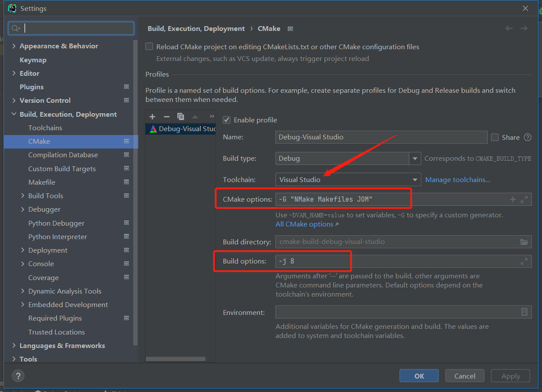The width and height of the screenshot is (542, 392).
Task: Expand the CMake options field editor
Action: [524, 199]
